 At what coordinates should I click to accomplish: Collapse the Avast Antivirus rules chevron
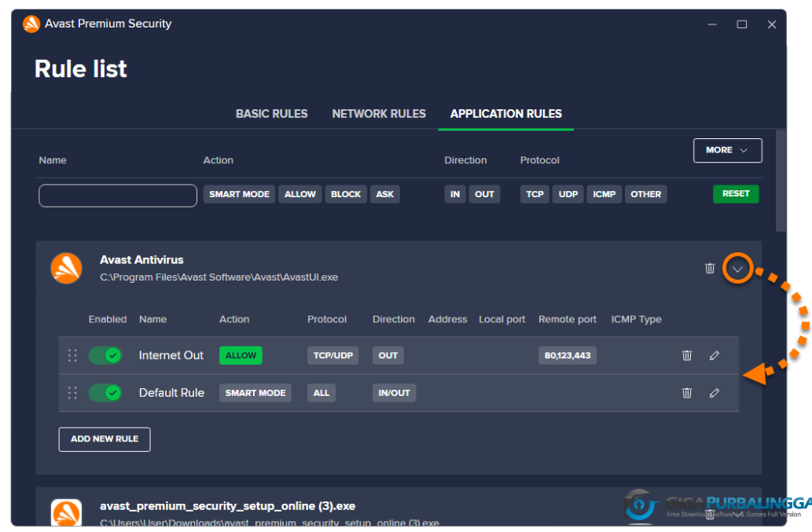(737, 269)
